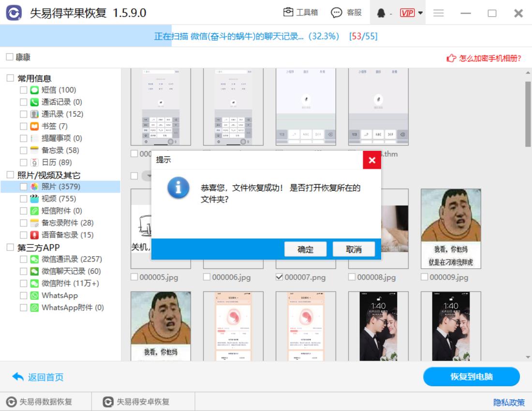Open the hamburger menu in the title bar
Image resolution: width=532 pixels, height=411 pixels.
[x=438, y=13]
